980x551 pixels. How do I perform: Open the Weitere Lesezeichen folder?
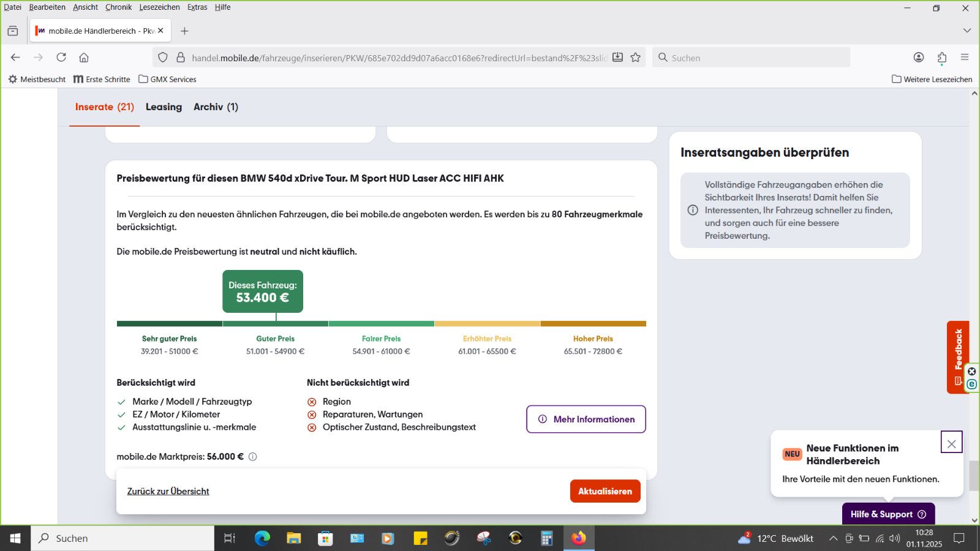932,79
